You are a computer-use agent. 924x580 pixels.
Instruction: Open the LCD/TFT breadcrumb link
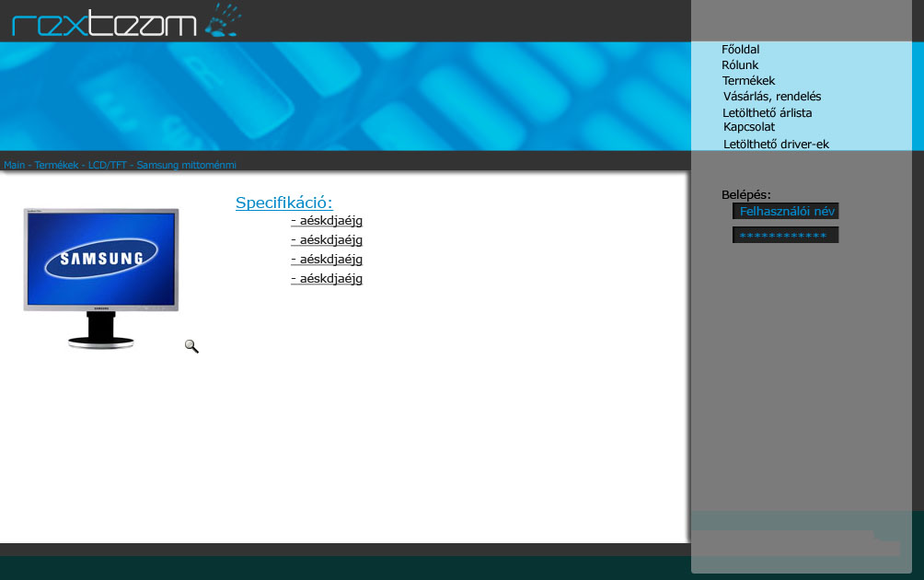108,165
